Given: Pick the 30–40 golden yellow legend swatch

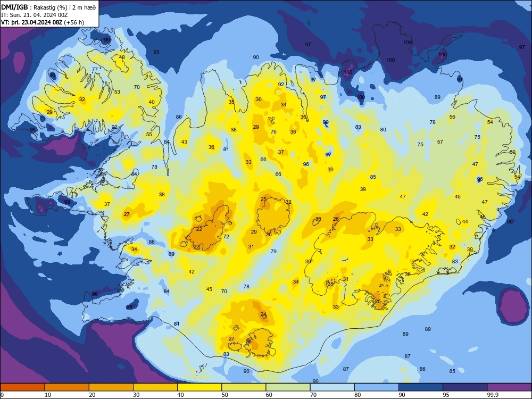Looking at the screenshot, I should [x=155, y=387].
